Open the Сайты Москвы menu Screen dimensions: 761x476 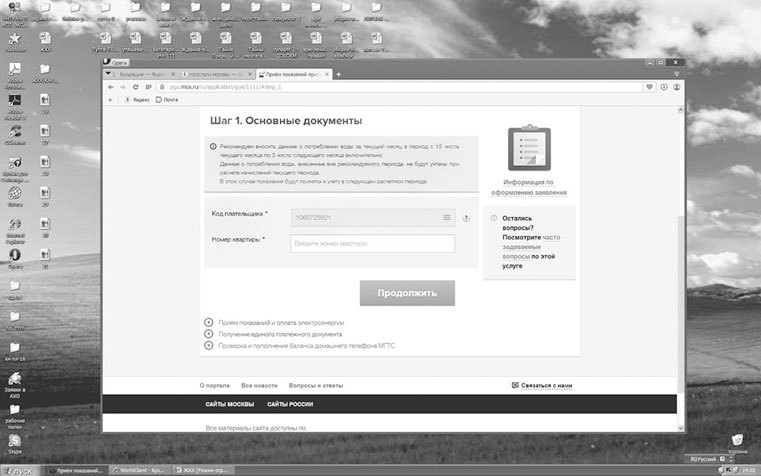tap(229, 403)
